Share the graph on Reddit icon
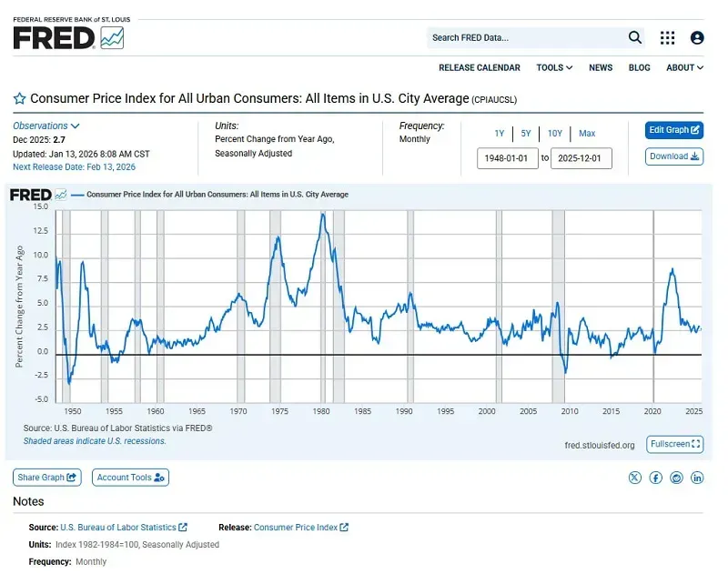This screenshot has height=574, width=728. tap(676, 478)
